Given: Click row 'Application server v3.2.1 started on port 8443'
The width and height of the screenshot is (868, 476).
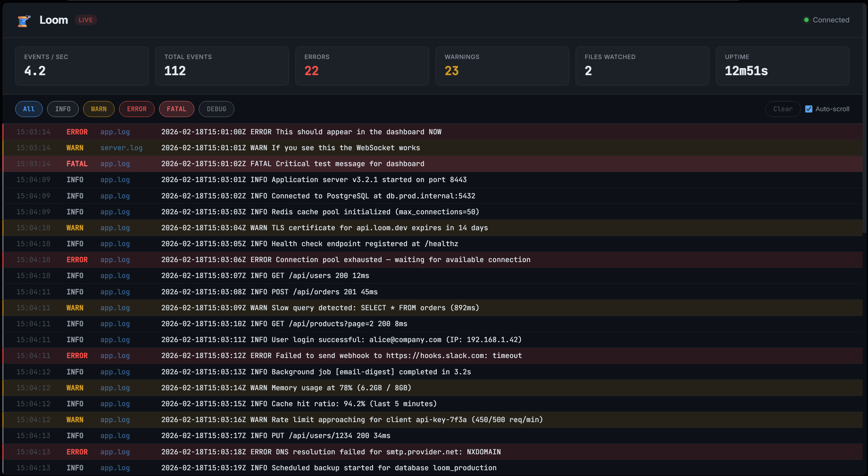Looking at the screenshot, I should [432, 180].
